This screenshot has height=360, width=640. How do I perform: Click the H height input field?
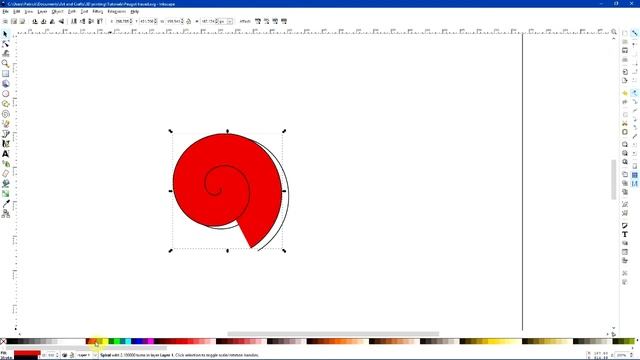[x=208, y=21]
